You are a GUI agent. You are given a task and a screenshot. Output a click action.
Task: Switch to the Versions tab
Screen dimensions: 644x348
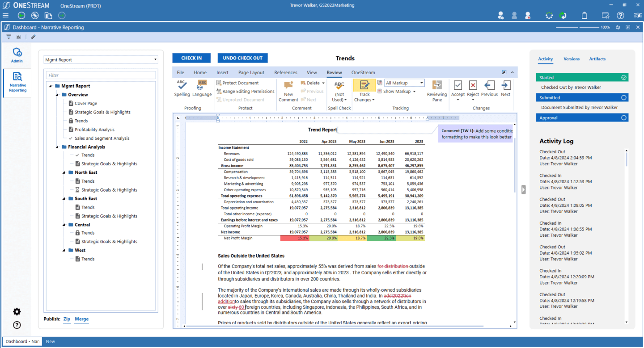(572, 59)
